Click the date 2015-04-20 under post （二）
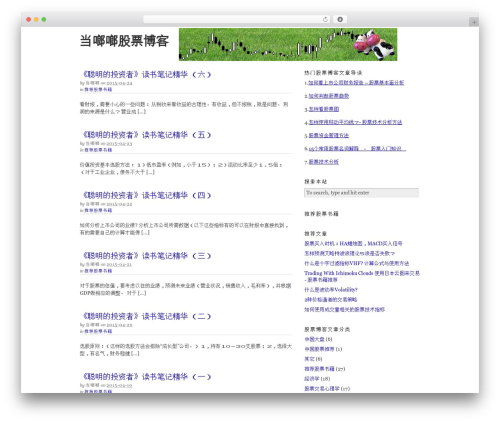 coord(119,325)
